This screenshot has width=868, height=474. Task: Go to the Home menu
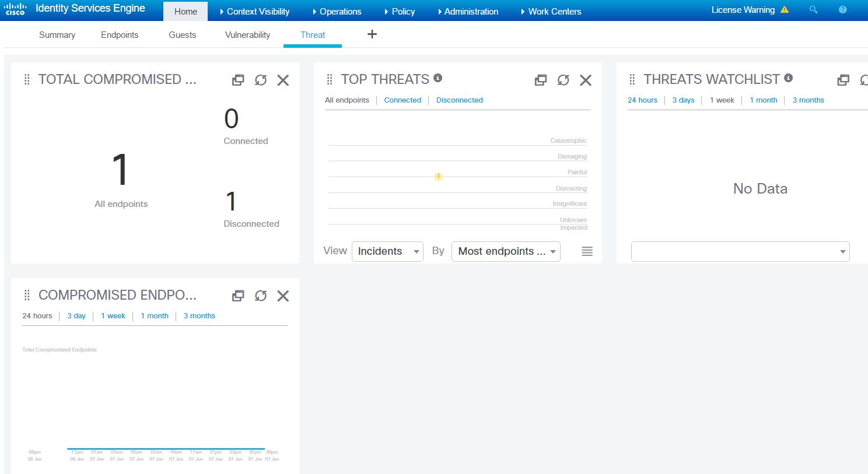click(x=185, y=12)
